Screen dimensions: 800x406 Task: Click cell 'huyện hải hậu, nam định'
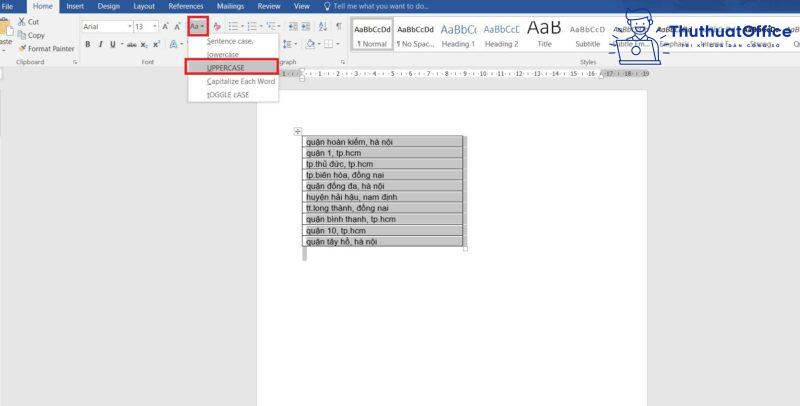coord(382,197)
